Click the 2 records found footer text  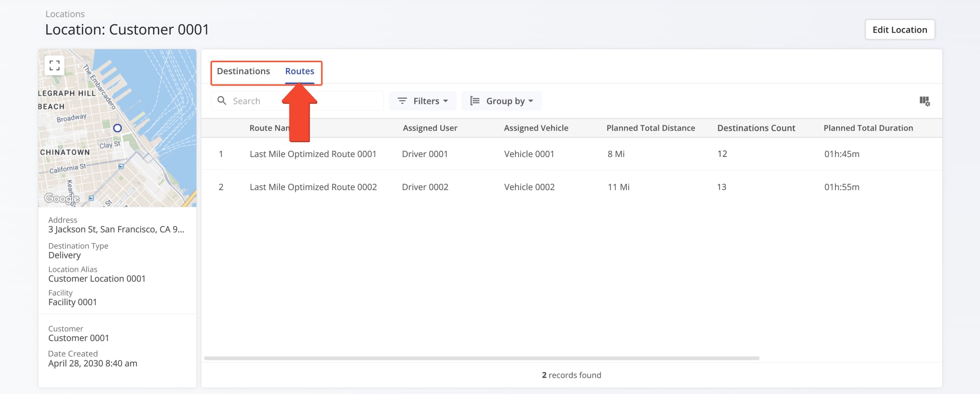571,375
